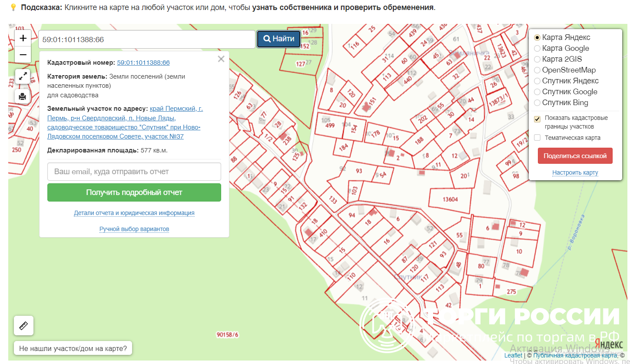Click parcel 275 on the map
This screenshot has height=364, width=630.
(x=511, y=292)
